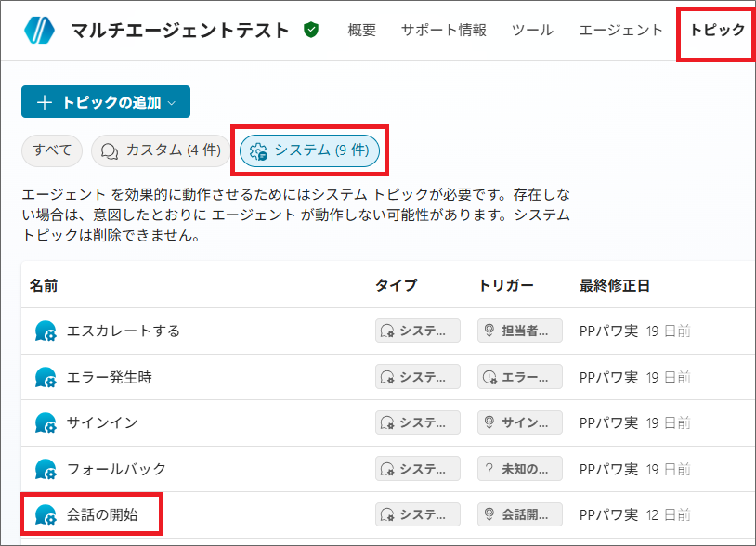Open the 会話の開始 topic
Viewport: 756px width, 546px height.
[x=102, y=514]
